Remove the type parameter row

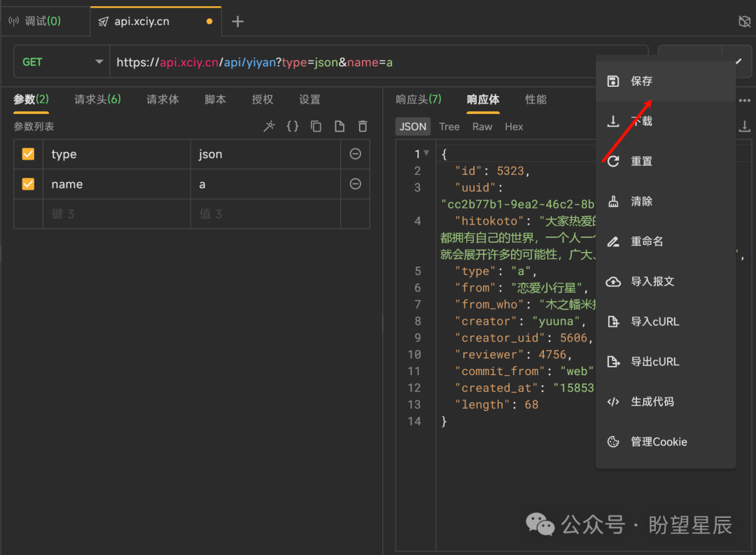pyautogui.click(x=356, y=154)
